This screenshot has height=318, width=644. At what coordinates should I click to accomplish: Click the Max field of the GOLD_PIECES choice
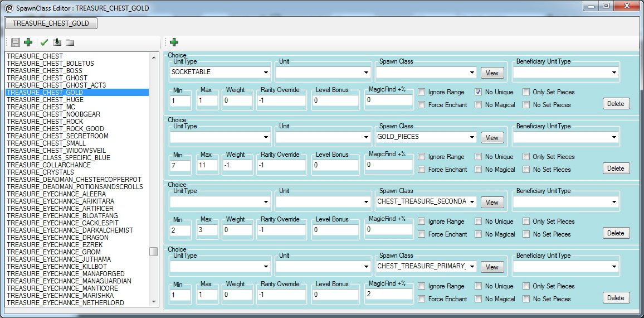click(207, 165)
